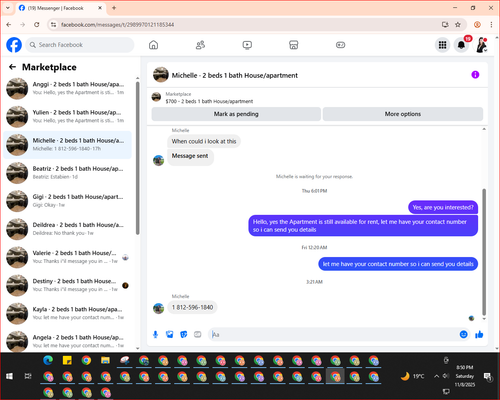Open Facebook Home icon
The height and width of the screenshot is (400, 500).
tap(153, 45)
